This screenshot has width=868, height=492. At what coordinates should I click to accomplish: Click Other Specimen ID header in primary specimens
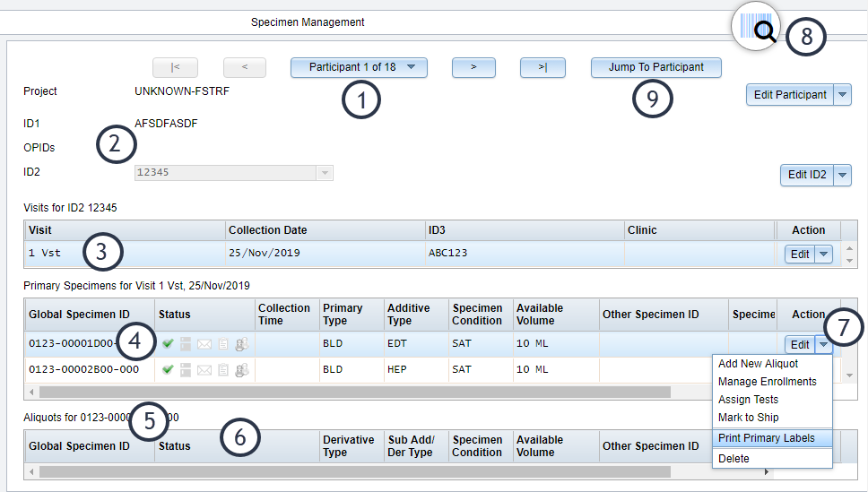pyautogui.click(x=664, y=315)
